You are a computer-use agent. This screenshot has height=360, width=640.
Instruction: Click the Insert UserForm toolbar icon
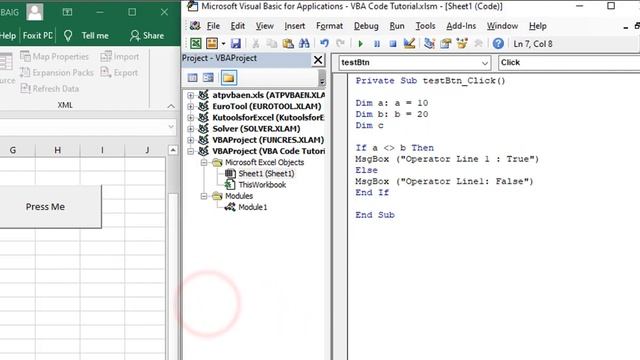pyautogui.click(x=212, y=43)
